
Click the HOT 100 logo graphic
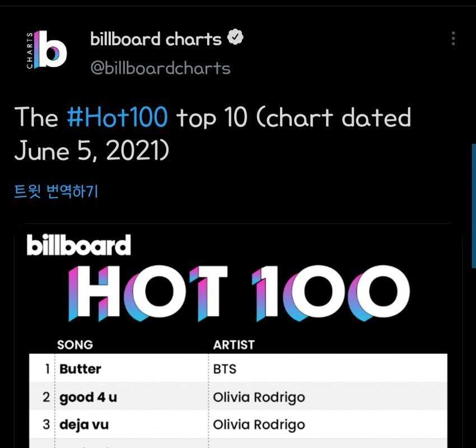click(240, 295)
